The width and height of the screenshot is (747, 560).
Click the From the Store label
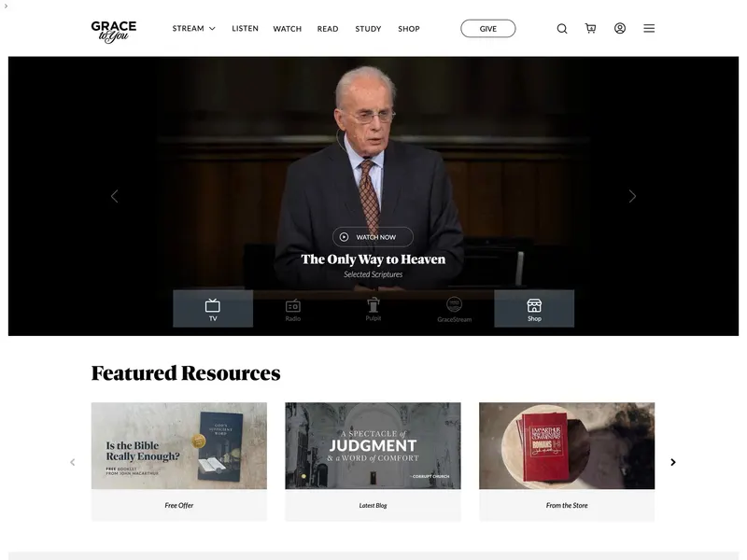point(567,505)
